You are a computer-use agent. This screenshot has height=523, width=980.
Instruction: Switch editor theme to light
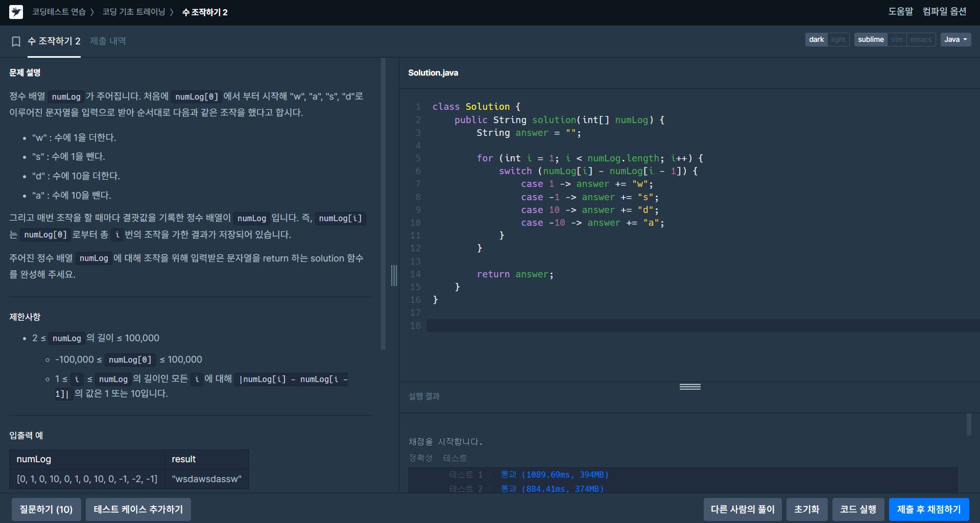(838, 39)
